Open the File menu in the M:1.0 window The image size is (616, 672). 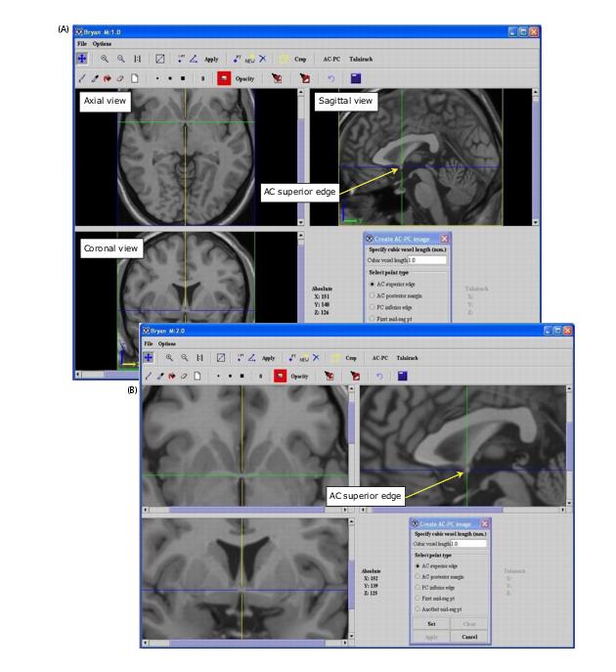coord(82,44)
